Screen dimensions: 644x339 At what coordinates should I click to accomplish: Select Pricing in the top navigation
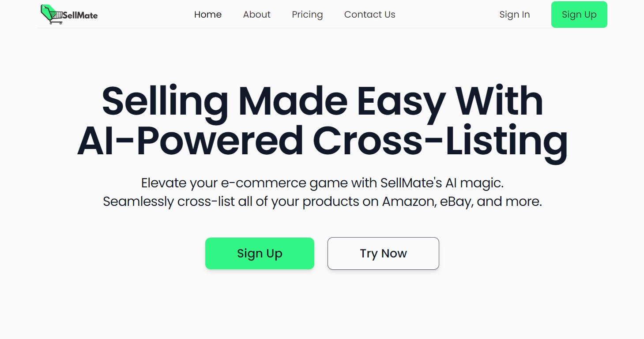coord(307,15)
